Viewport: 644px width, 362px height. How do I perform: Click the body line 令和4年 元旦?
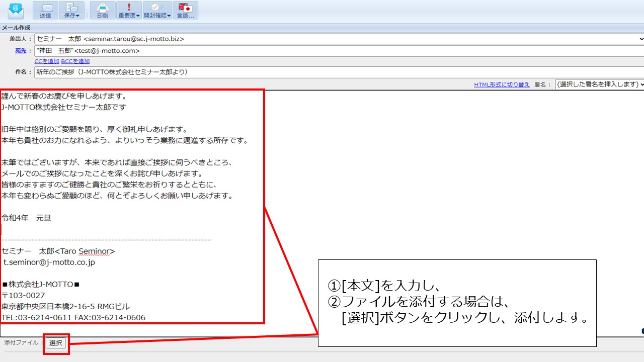coord(26,218)
